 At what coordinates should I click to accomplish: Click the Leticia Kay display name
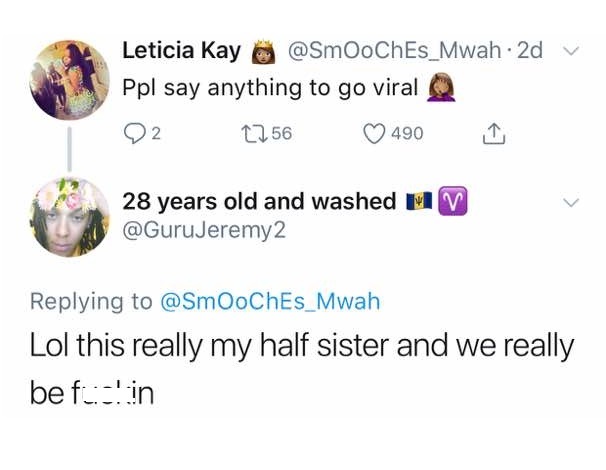click(183, 50)
